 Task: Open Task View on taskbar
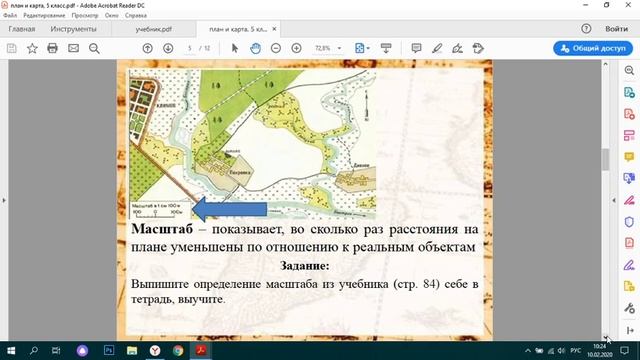pos(56,351)
